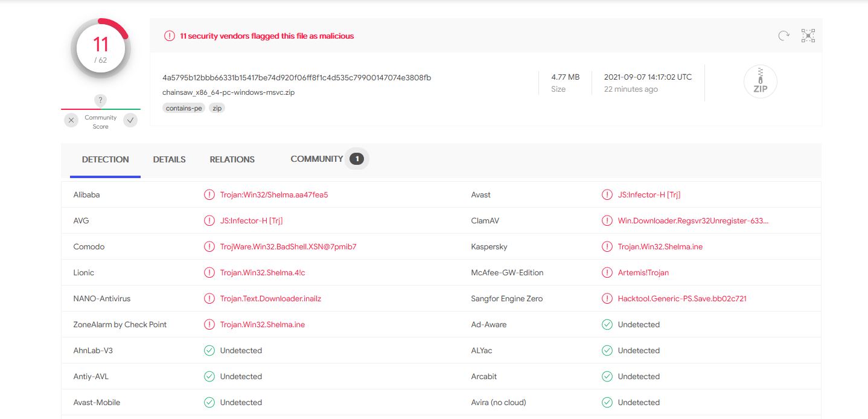Click the community score question mark
The width and height of the screenshot is (868, 419).
point(101,100)
